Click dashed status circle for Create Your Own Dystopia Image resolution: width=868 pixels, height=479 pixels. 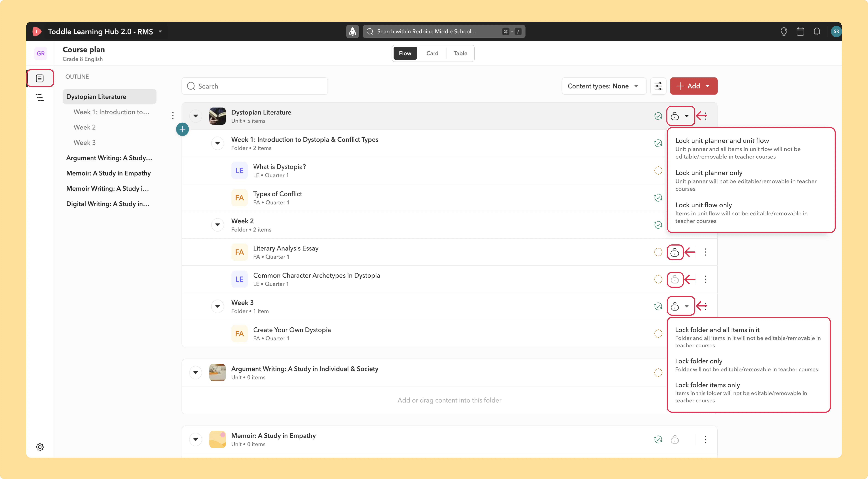click(658, 334)
